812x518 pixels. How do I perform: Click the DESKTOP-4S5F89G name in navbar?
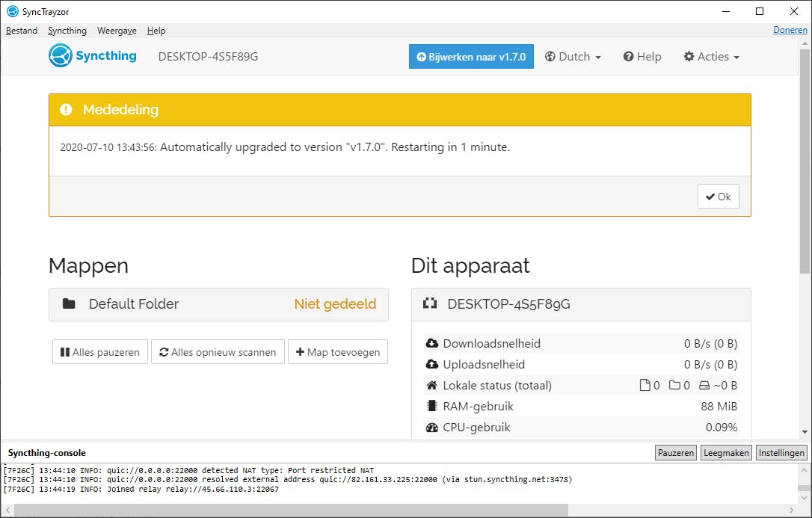coord(208,56)
